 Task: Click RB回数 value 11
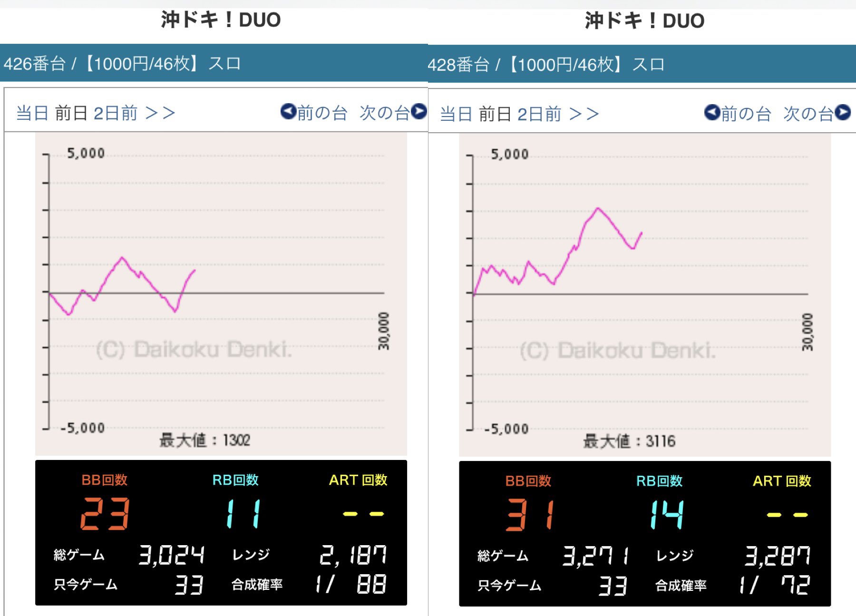click(x=243, y=514)
